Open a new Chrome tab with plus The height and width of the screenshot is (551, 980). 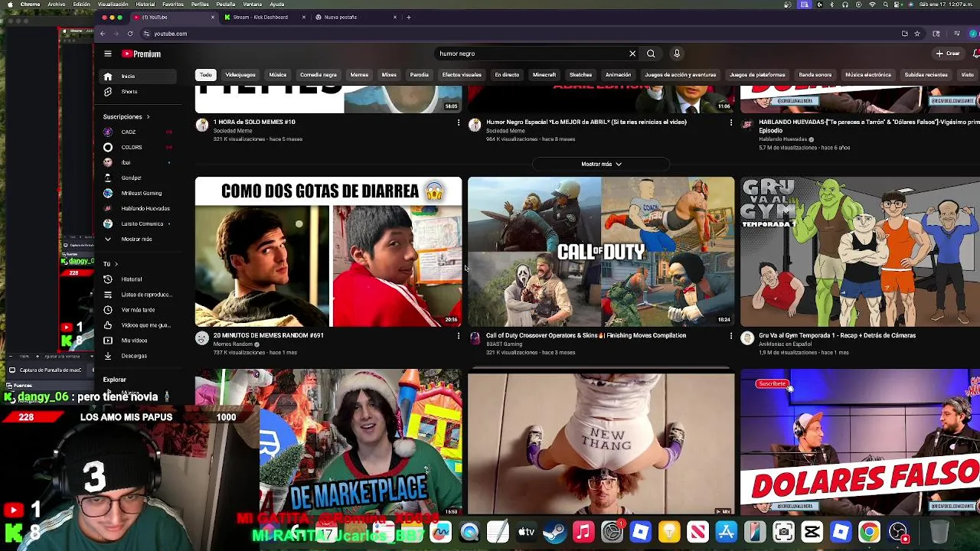409,17
